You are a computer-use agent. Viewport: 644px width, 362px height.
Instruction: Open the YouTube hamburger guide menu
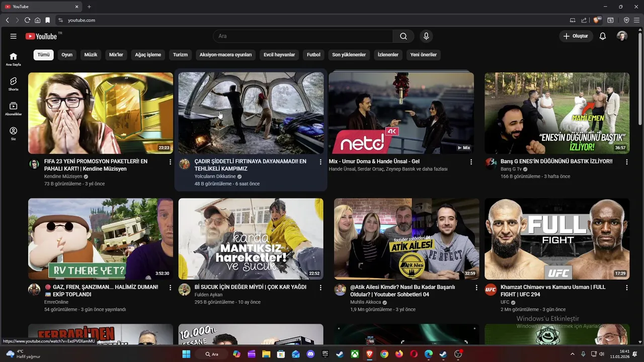click(14, 36)
